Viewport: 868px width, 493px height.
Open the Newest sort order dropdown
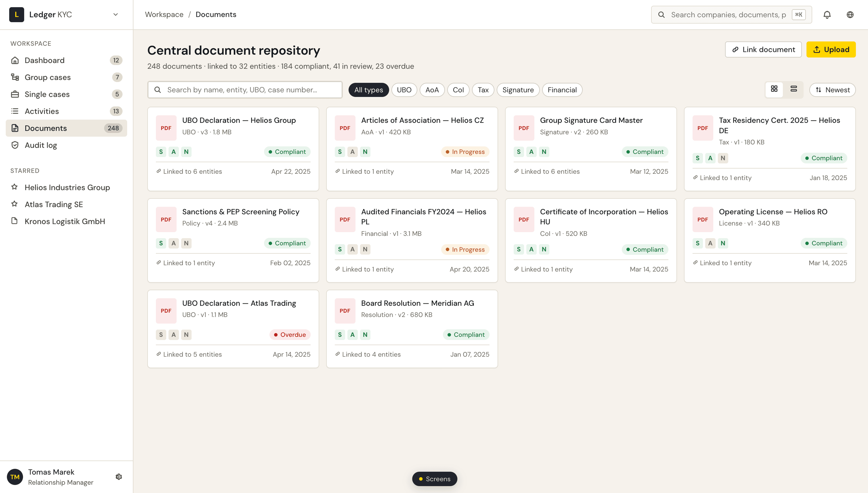[x=832, y=90]
